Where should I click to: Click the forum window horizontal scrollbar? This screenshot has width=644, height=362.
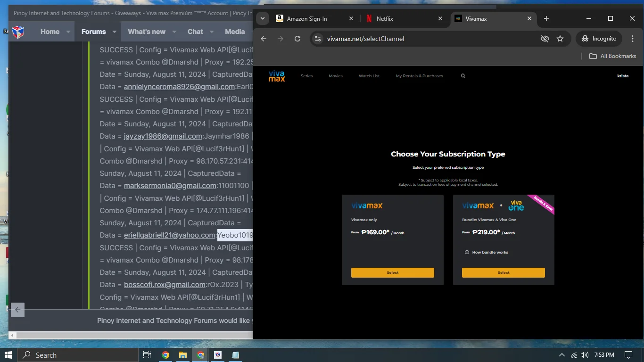pos(134,335)
